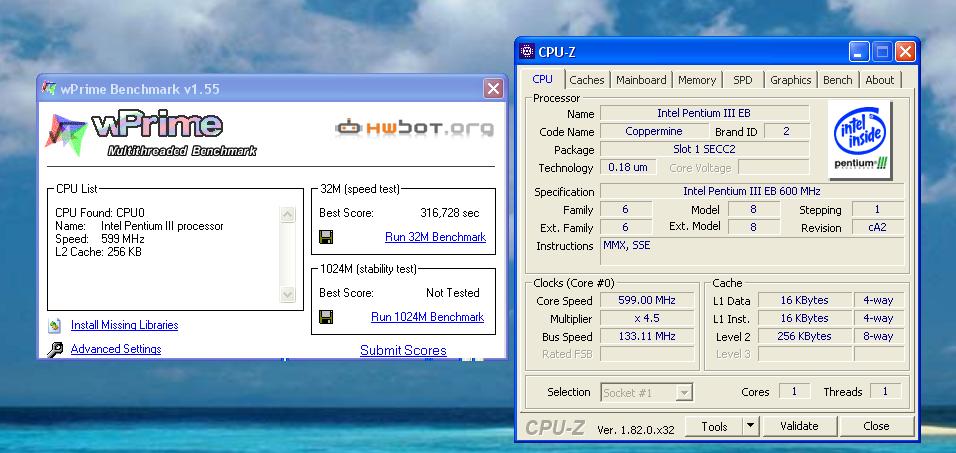Click the Revision value 'cA2'
The height and width of the screenshot is (453, 956).
click(x=877, y=227)
